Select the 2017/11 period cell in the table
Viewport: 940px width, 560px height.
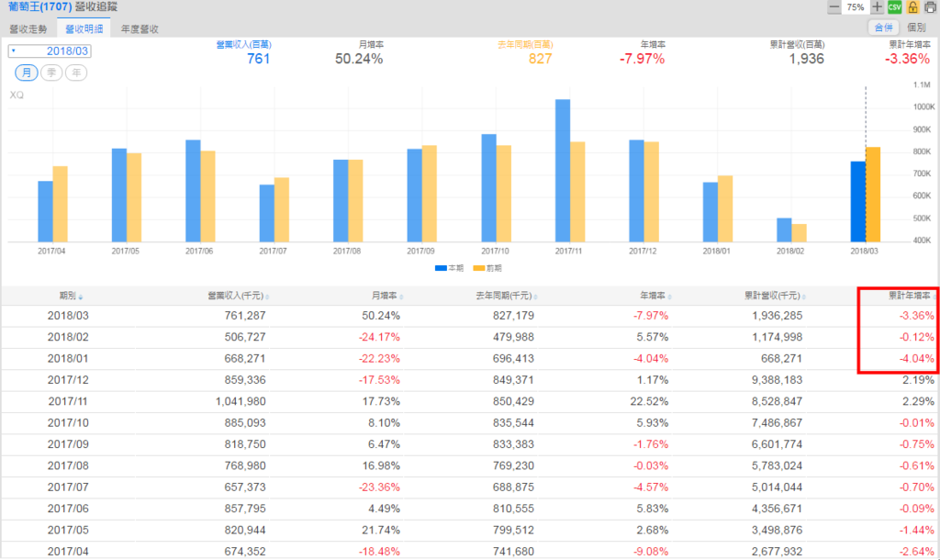[68, 402]
